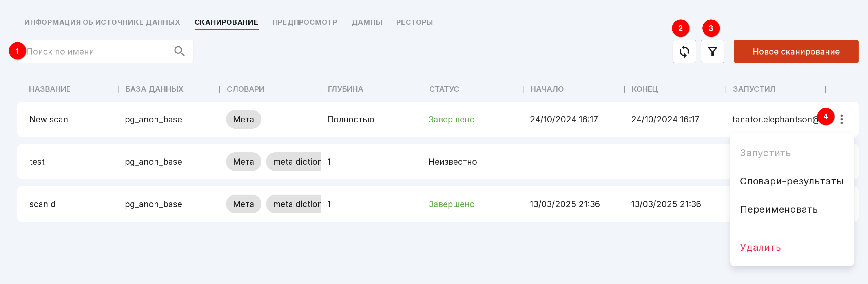Image resolution: width=868 pixels, height=284 pixels.
Task: Click the Название column header
Action: (49, 89)
